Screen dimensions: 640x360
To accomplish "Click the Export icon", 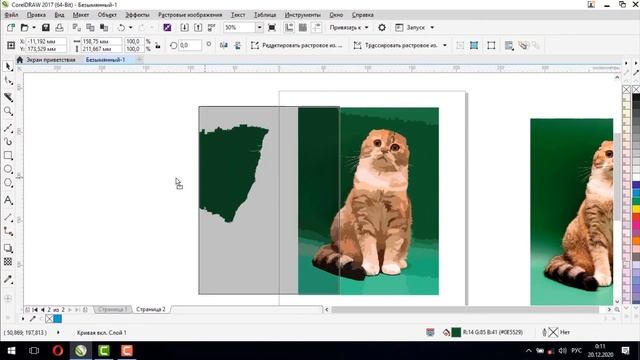I will tap(198, 27).
